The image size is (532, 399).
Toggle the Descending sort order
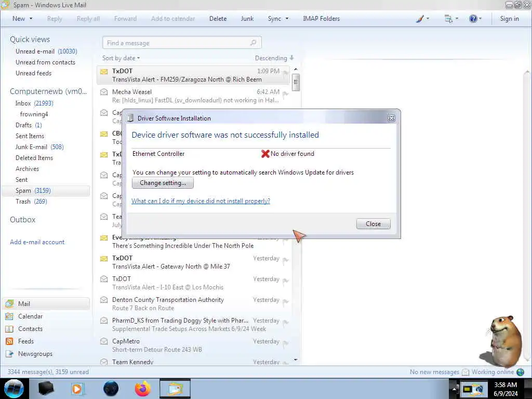point(274,58)
